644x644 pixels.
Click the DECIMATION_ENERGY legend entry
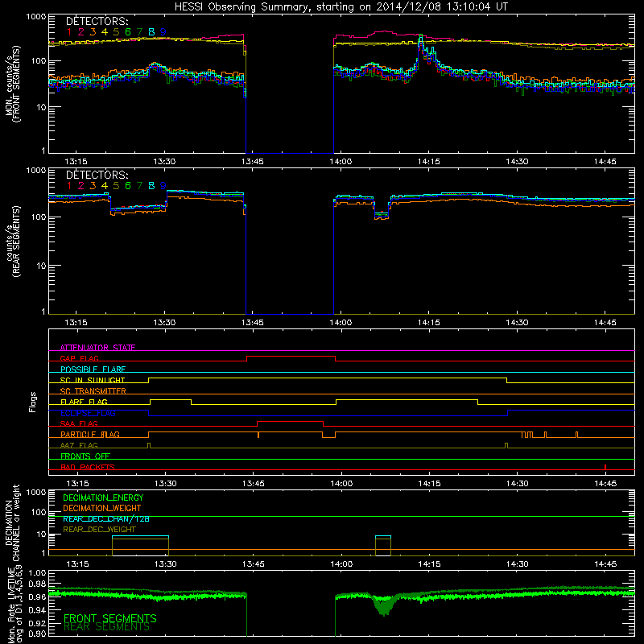[103, 497]
